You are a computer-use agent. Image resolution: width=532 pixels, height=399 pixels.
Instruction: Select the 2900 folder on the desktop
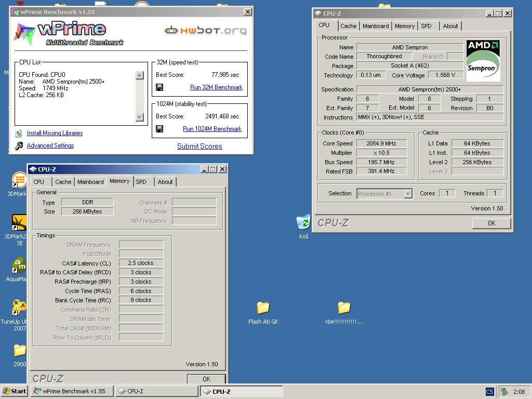(x=20, y=350)
